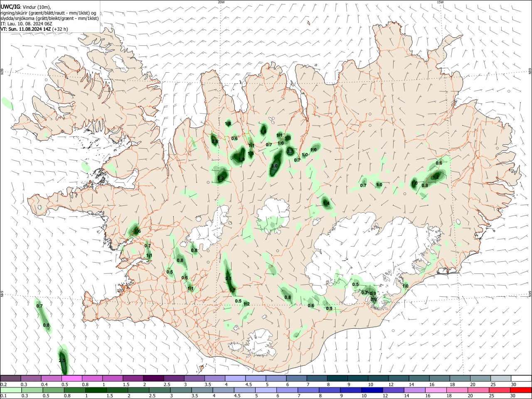The width and height of the screenshot is (532, 399).
Task: Click the 15W longitude label
Action: [440, 2]
